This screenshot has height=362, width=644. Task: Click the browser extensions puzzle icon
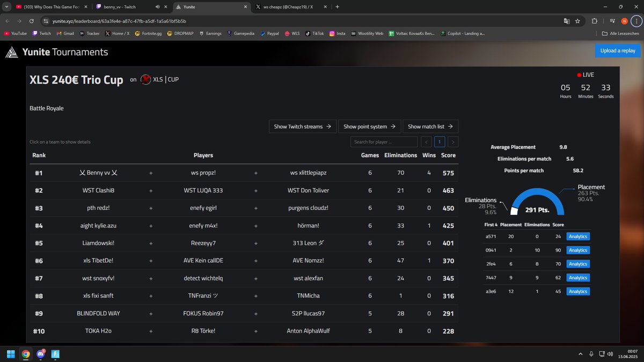[594, 20]
